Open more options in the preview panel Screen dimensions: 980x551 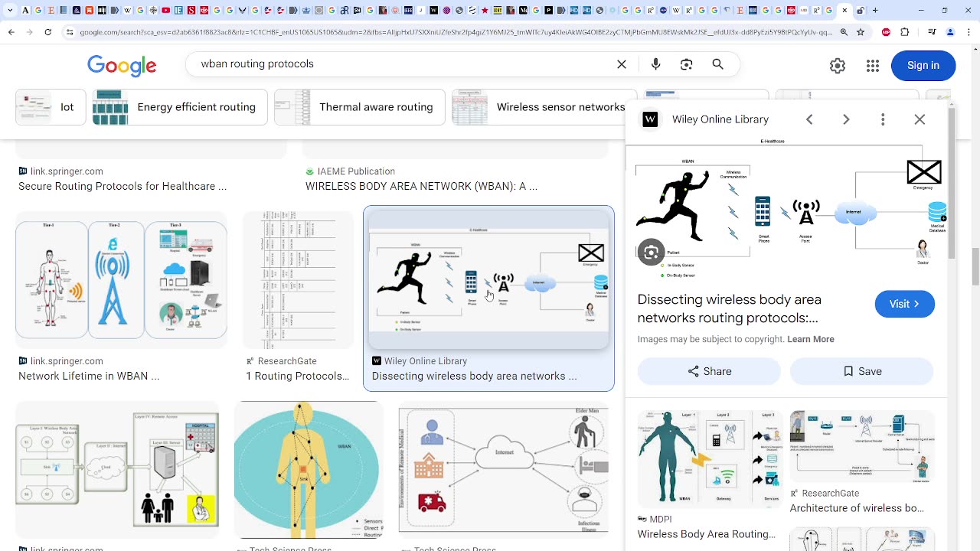pos(883,119)
